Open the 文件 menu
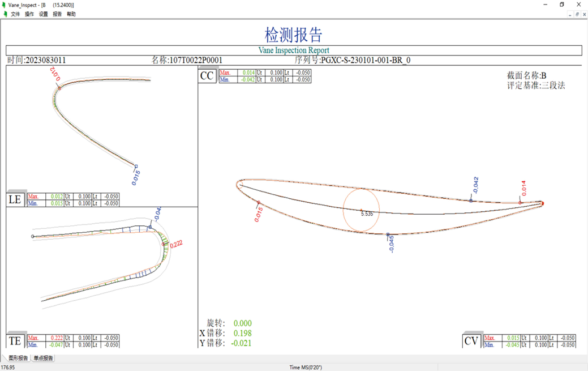Viewport: 588px width, 371px height. click(15, 14)
